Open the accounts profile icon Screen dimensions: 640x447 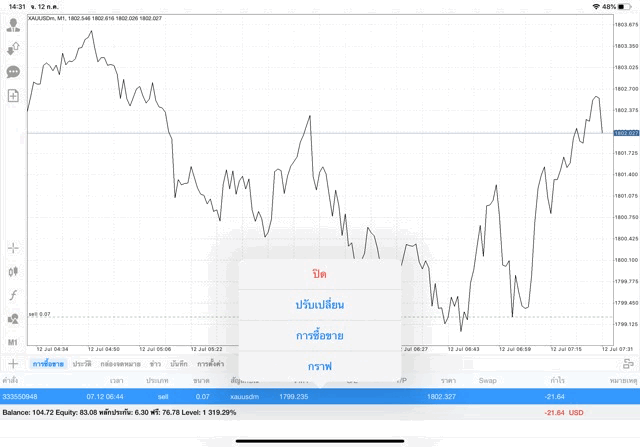(14, 25)
